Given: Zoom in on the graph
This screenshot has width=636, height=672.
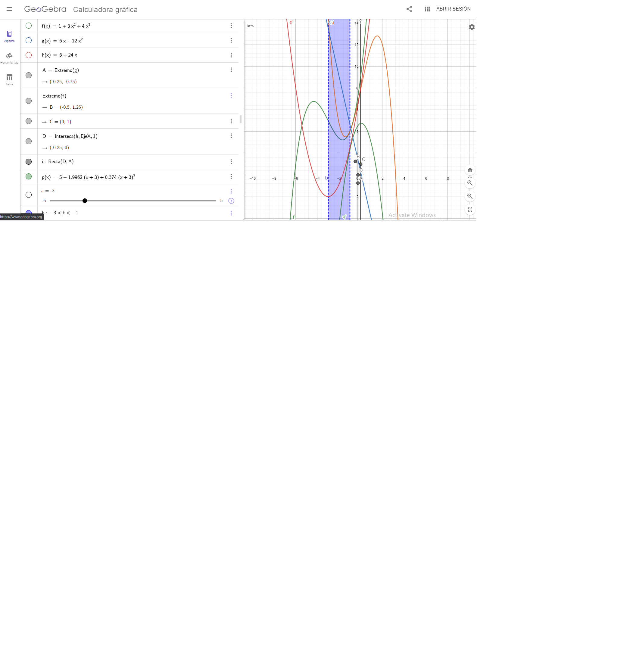Looking at the screenshot, I should click(x=470, y=183).
